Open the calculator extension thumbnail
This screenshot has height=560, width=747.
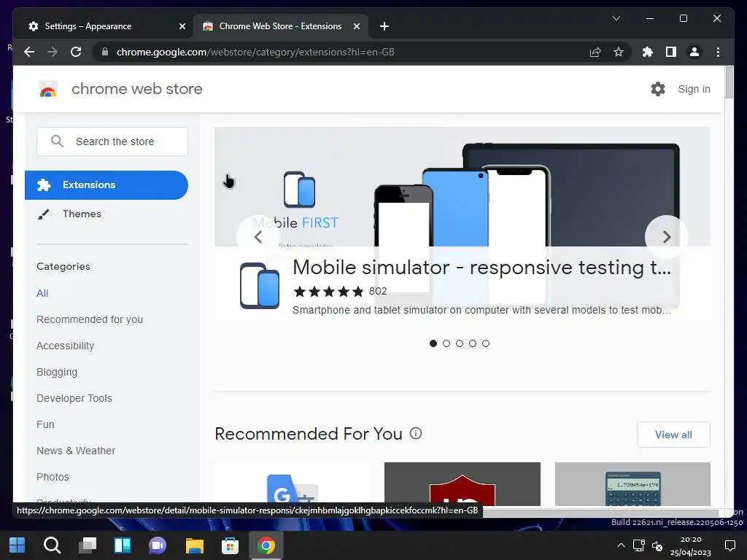[x=632, y=484]
